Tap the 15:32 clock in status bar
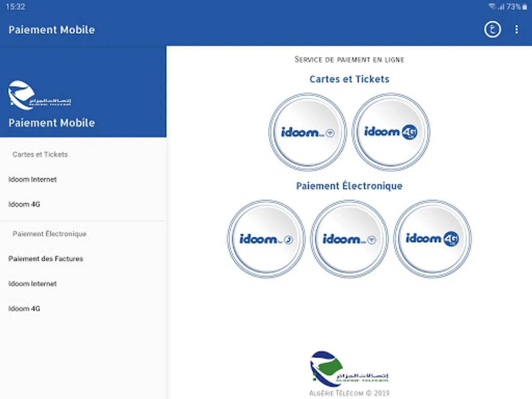532x399 pixels. [16, 7]
